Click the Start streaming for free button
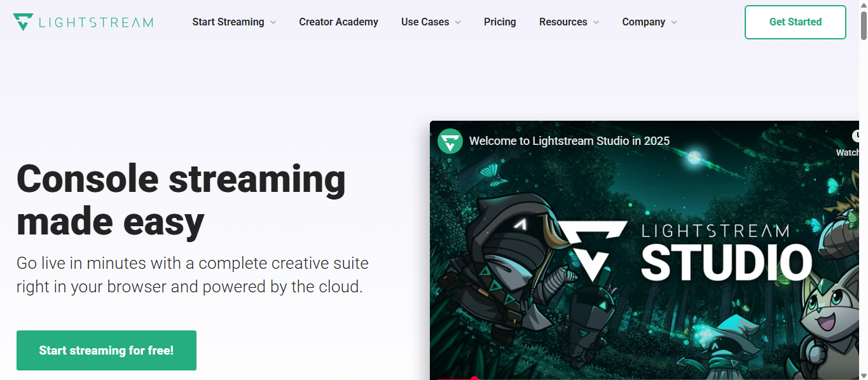This screenshot has height=380, width=868. click(106, 350)
